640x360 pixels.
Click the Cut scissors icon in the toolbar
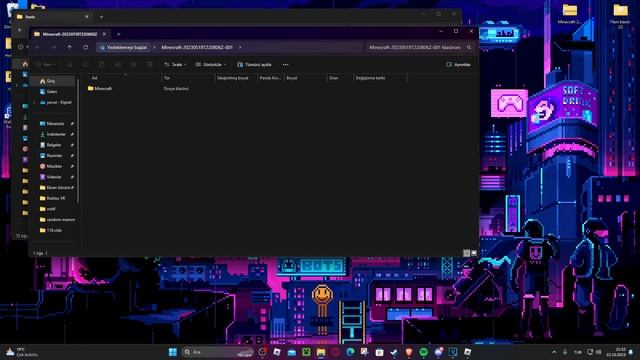click(70, 64)
